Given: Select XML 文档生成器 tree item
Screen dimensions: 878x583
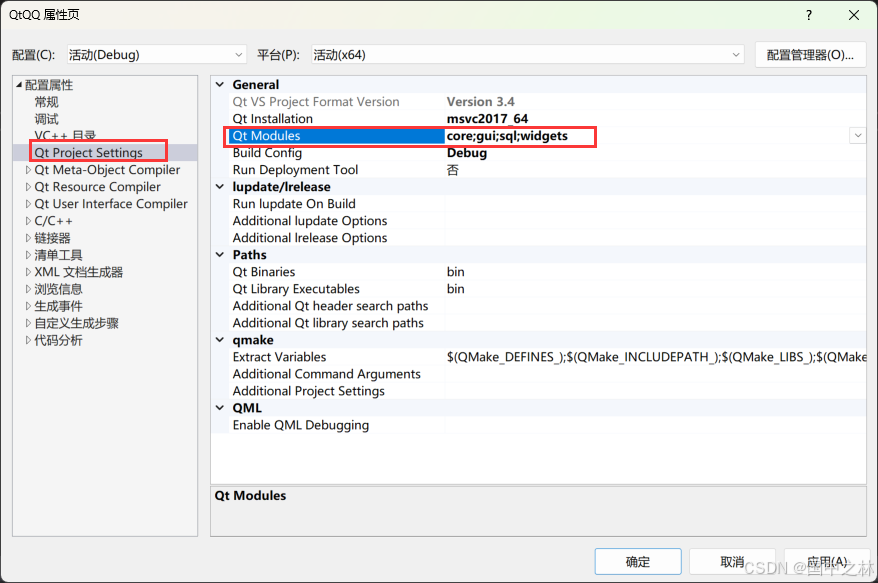Looking at the screenshot, I should (x=78, y=272).
